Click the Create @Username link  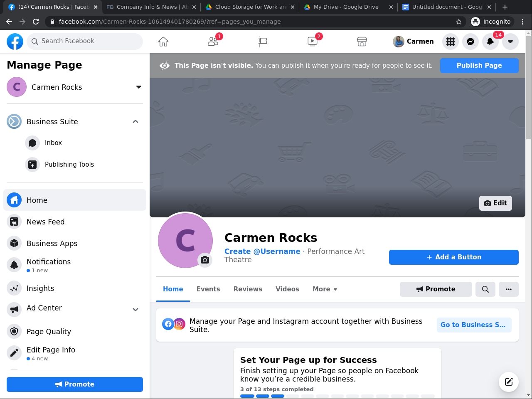[262, 251]
